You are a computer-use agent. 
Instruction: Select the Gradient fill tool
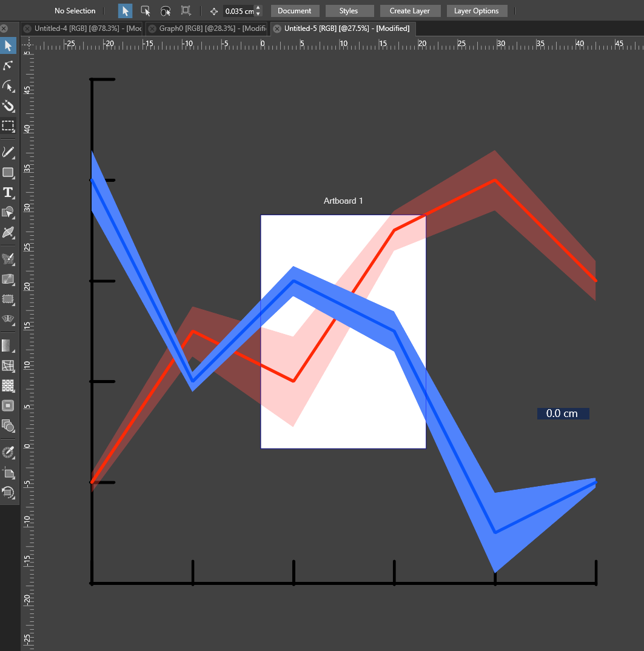coord(8,346)
